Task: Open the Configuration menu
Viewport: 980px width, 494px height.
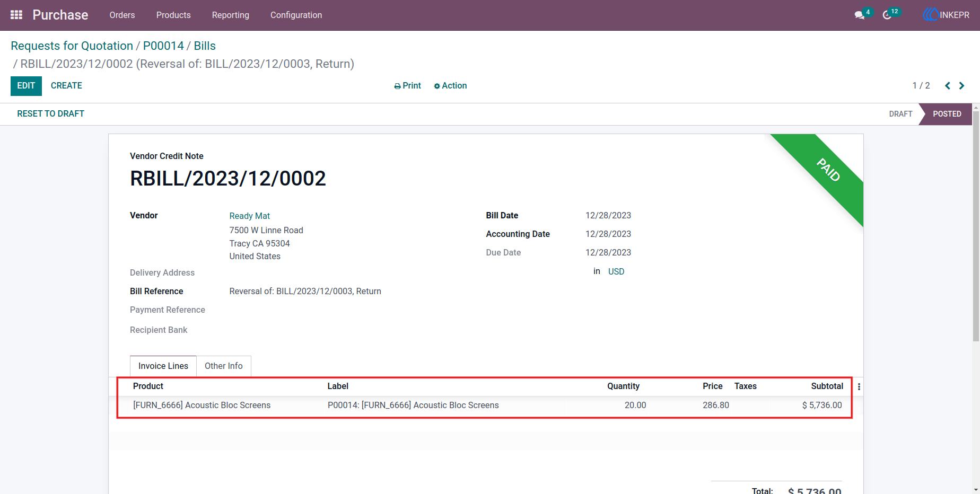Action: [x=296, y=15]
